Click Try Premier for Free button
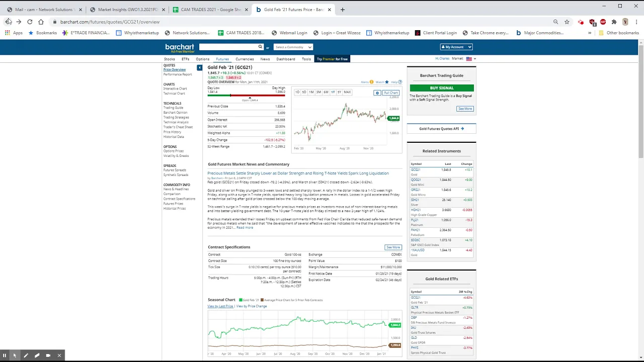Image resolution: width=644 pixels, height=362 pixels. pyautogui.click(x=332, y=59)
